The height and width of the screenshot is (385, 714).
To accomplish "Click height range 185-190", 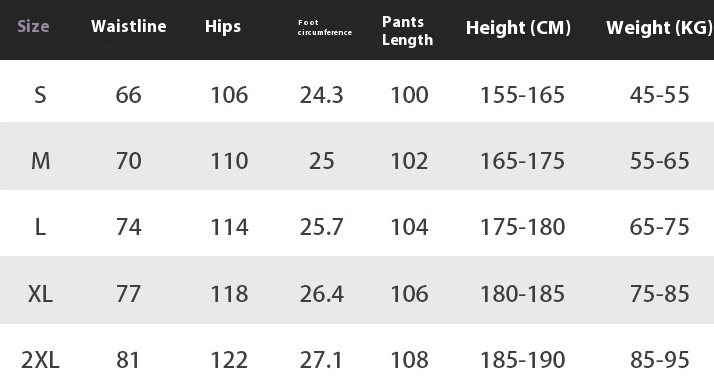I will click(522, 360).
